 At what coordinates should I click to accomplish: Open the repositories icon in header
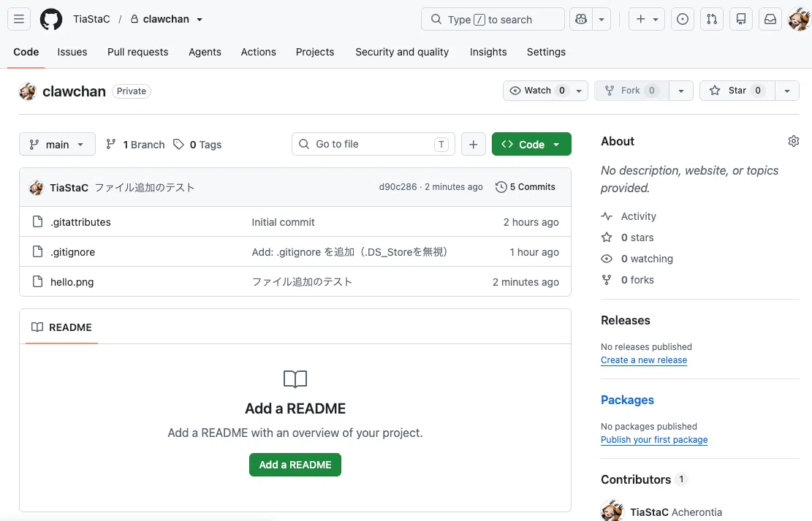[741, 19]
